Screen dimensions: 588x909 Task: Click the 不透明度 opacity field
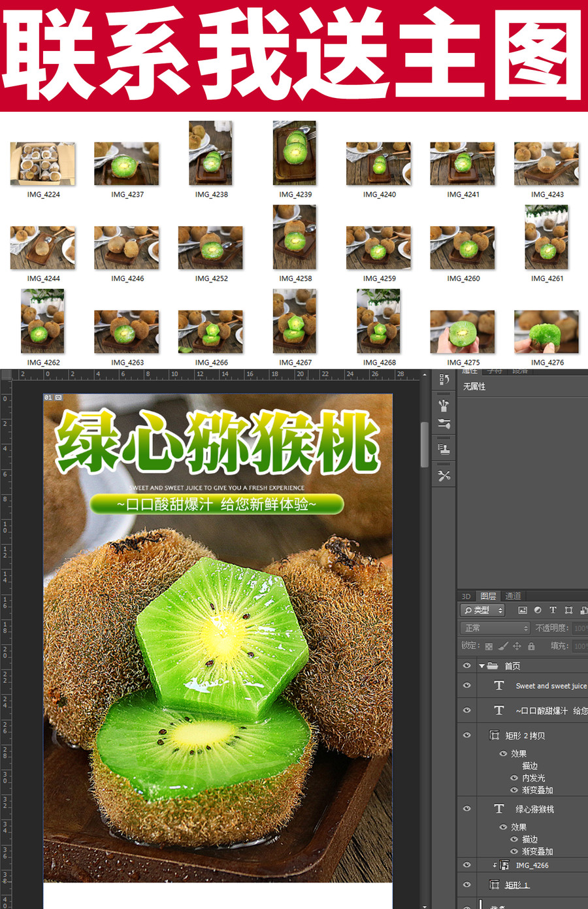[580, 628]
